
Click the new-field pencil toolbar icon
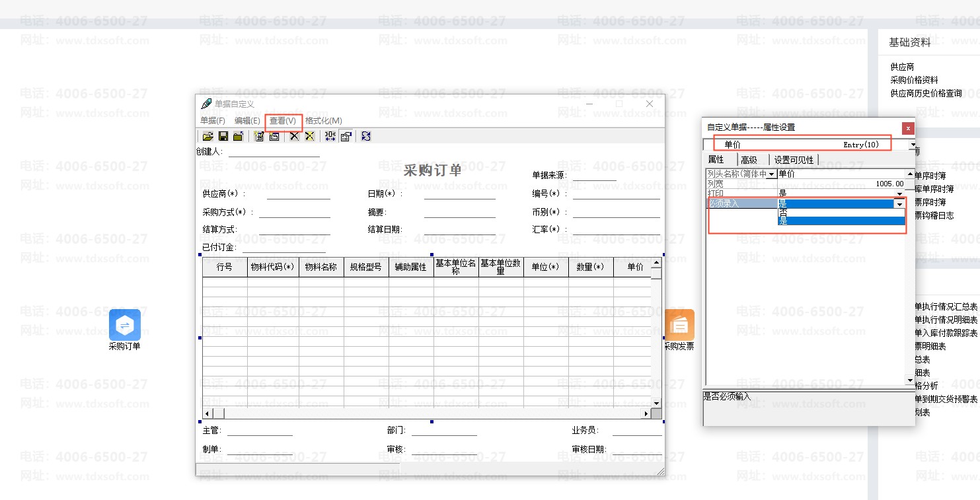[259, 136]
